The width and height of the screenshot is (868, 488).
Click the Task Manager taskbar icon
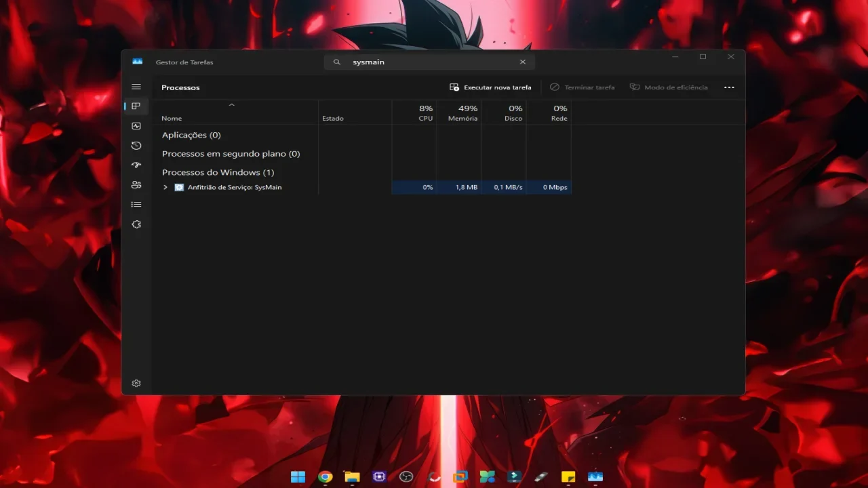[595, 476]
